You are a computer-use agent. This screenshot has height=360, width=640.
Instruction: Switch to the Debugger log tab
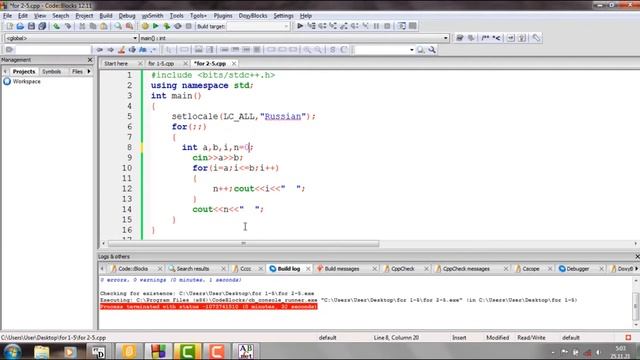point(578,269)
